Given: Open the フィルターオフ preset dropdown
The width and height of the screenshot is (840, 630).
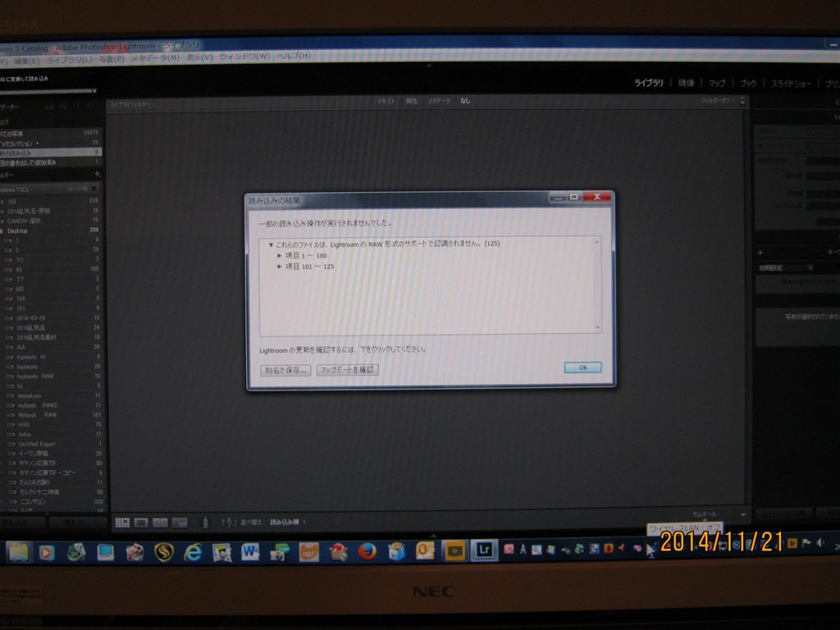Looking at the screenshot, I should tap(718, 101).
